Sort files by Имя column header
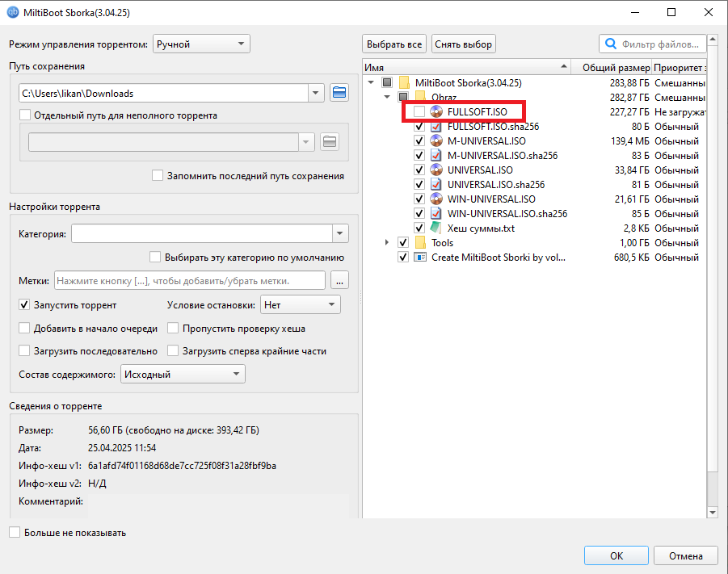 coord(465,67)
